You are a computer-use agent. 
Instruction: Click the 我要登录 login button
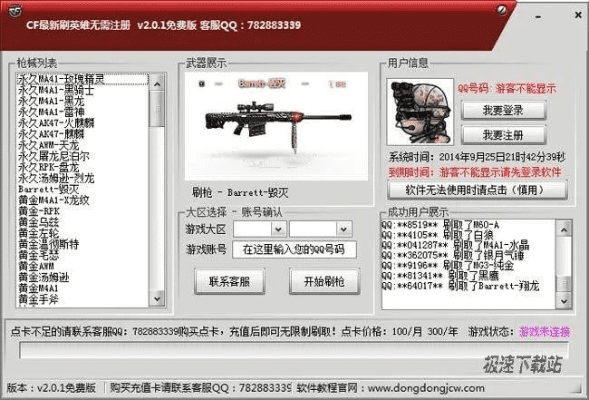tap(503, 110)
